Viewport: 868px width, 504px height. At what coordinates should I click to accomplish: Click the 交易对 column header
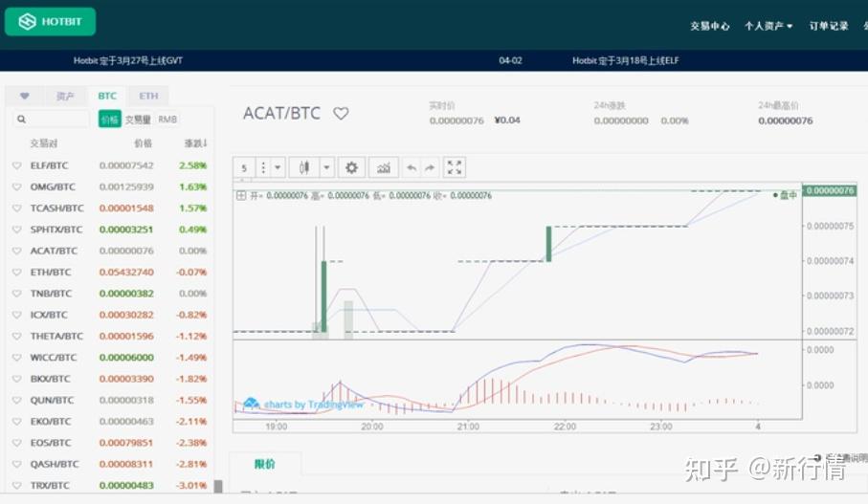[x=43, y=143]
